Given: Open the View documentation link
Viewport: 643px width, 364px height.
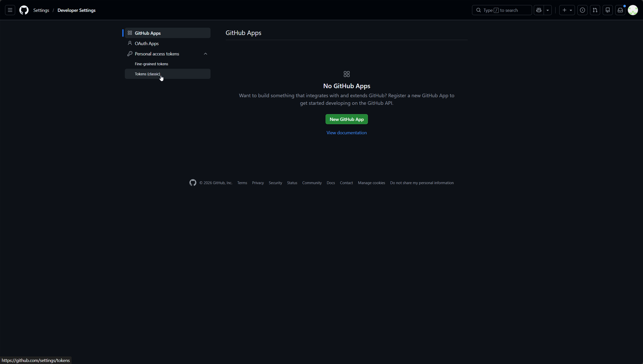Looking at the screenshot, I should coord(346,133).
